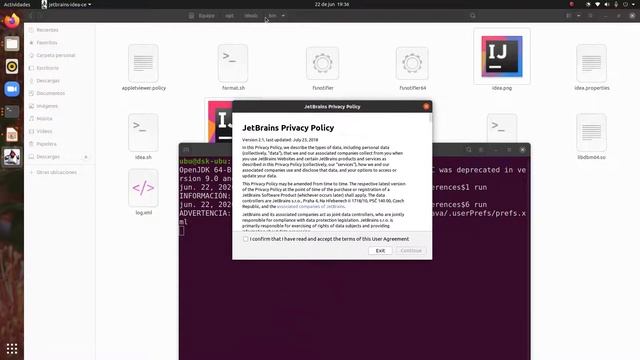Click Actividades in the top bar
Viewport: 640px width, 360px height.
tap(17, 4)
